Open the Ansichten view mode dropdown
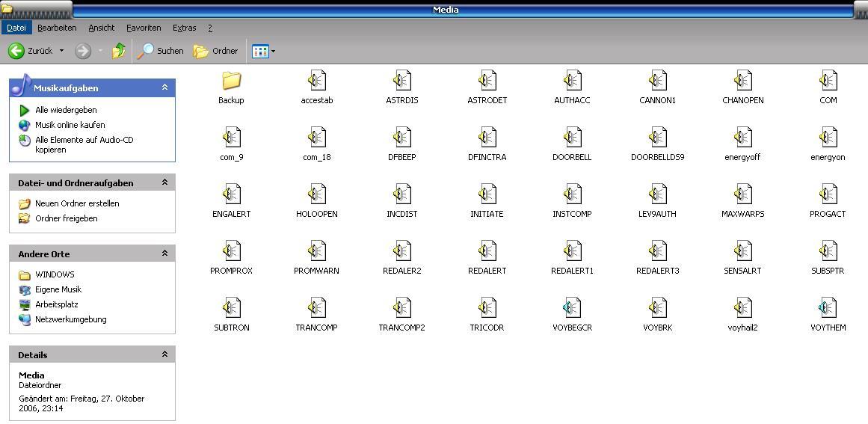 tap(263, 52)
